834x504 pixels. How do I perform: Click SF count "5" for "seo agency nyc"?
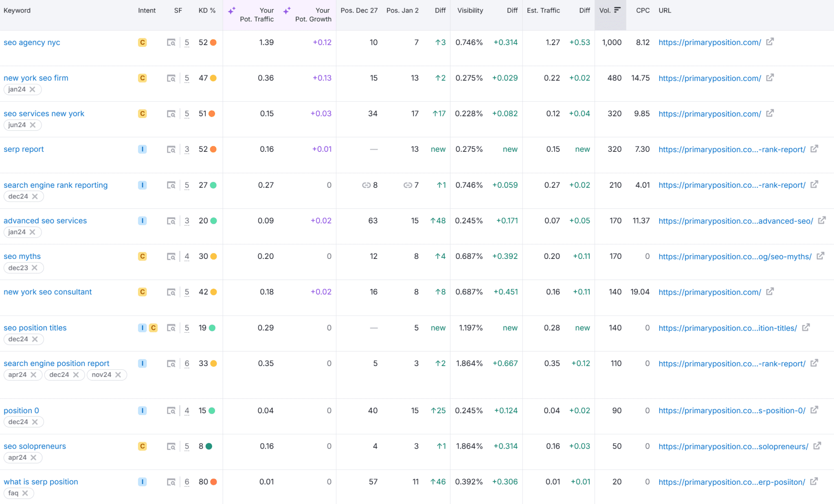pos(187,42)
